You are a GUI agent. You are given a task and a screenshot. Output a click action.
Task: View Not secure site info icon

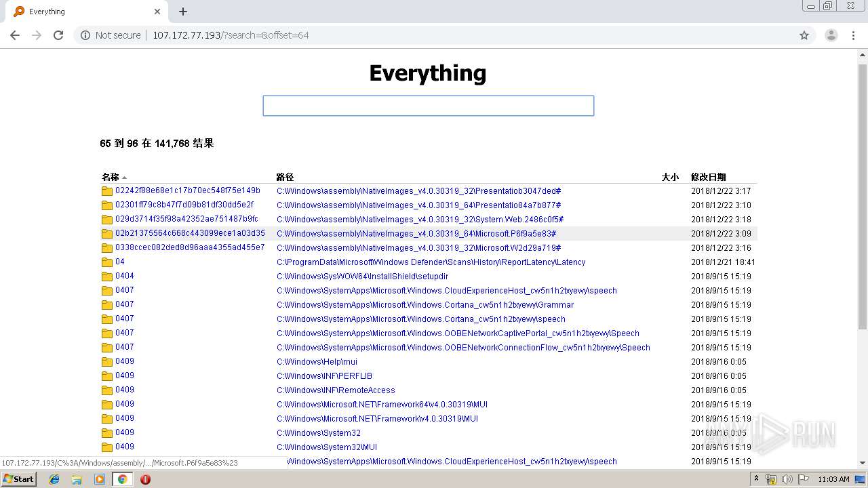pyautogui.click(x=85, y=35)
